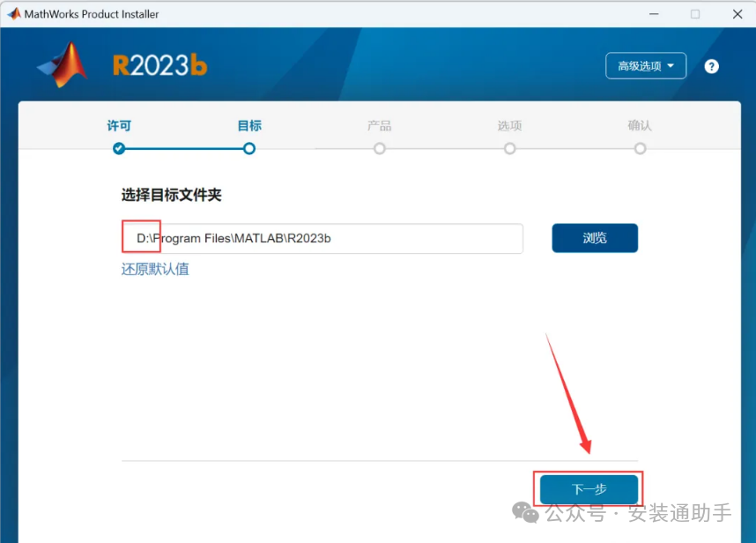Click the 产品 step circle marker
756x543 pixels.
pos(380,148)
